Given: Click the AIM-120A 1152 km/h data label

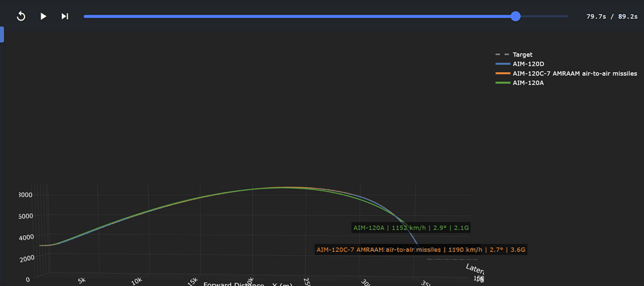Looking at the screenshot, I should tap(411, 228).
